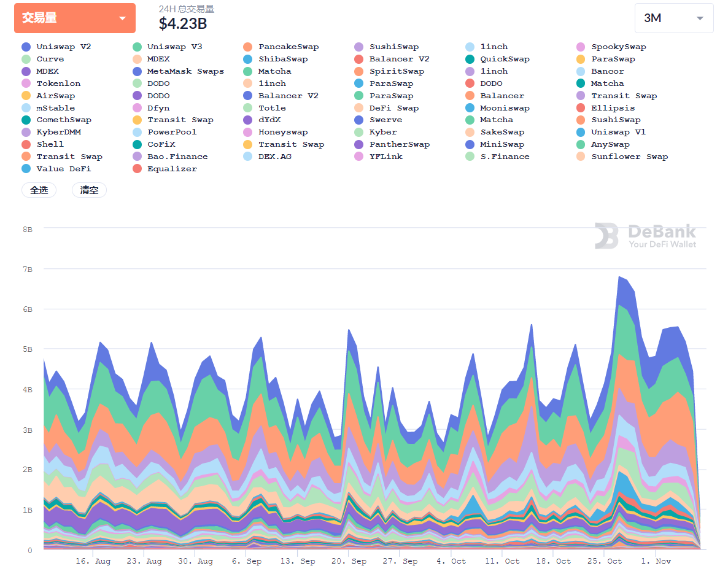Click the 清空 clear button
The width and height of the screenshot is (728, 574).
[x=89, y=190]
